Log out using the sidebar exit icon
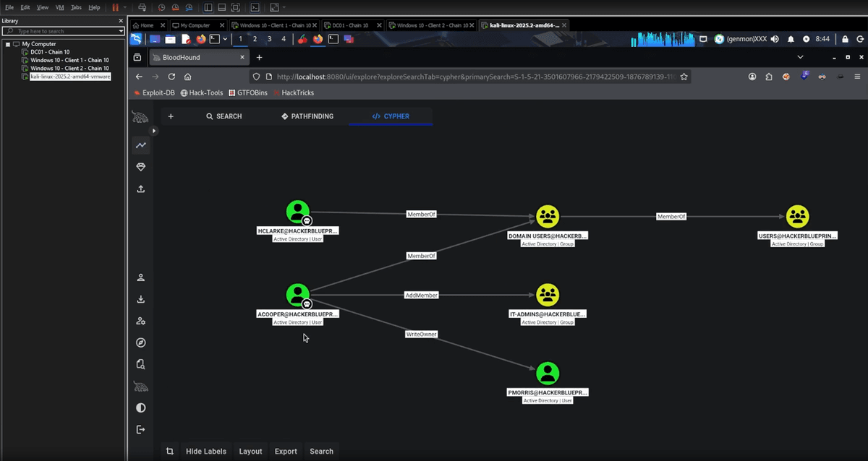This screenshot has width=868, height=461. [141, 429]
